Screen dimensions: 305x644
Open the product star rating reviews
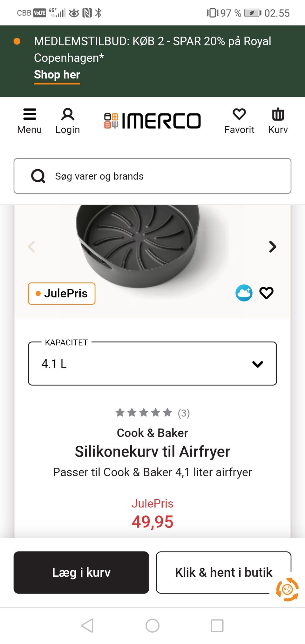point(152,413)
